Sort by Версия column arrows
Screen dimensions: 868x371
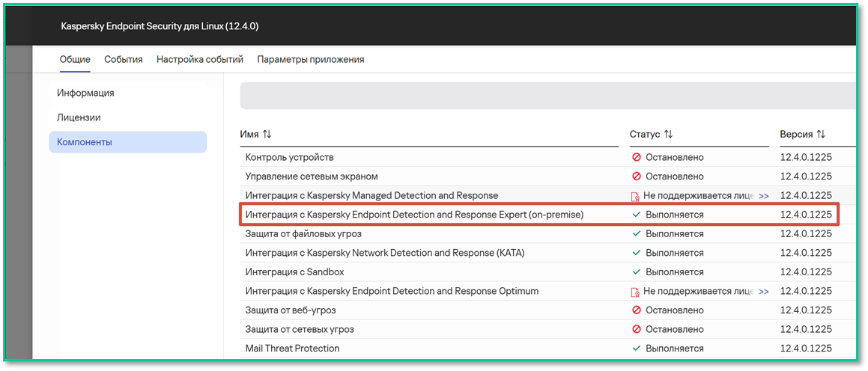click(820, 135)
